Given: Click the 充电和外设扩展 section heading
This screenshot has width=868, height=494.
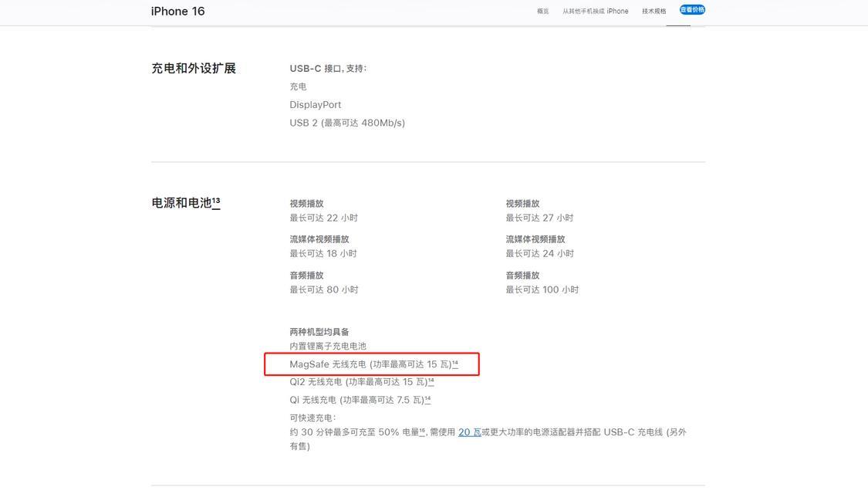Looking at the screenshot, I should point(194,68).
